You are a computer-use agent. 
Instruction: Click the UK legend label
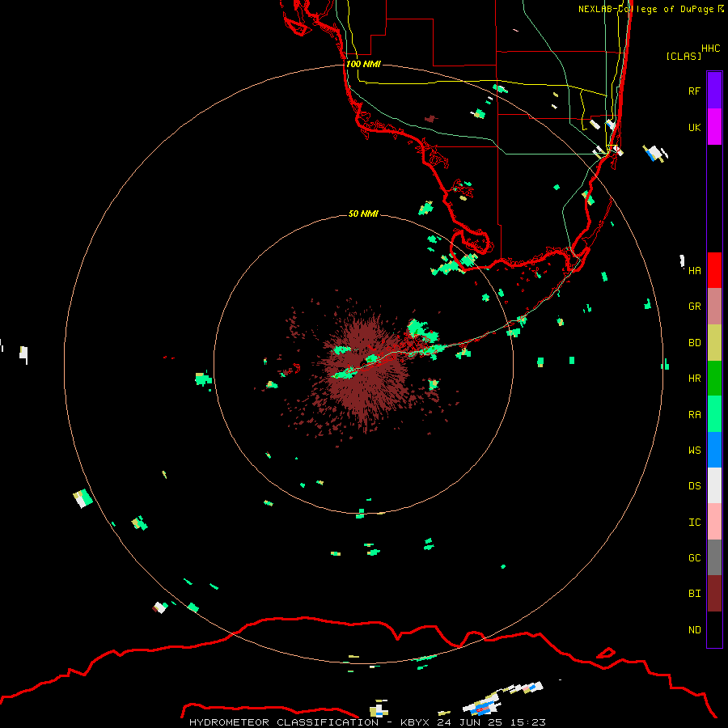(694, 127)
